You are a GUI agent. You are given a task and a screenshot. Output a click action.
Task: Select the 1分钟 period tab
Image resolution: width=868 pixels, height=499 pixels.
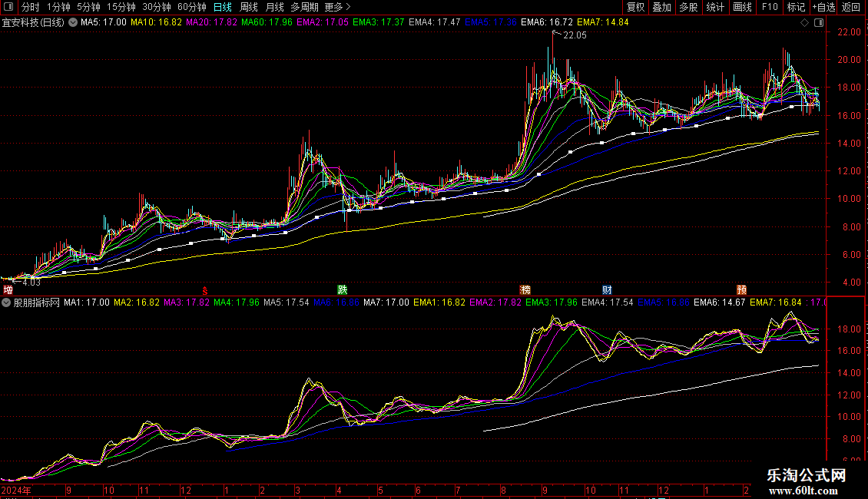(58, 7)
